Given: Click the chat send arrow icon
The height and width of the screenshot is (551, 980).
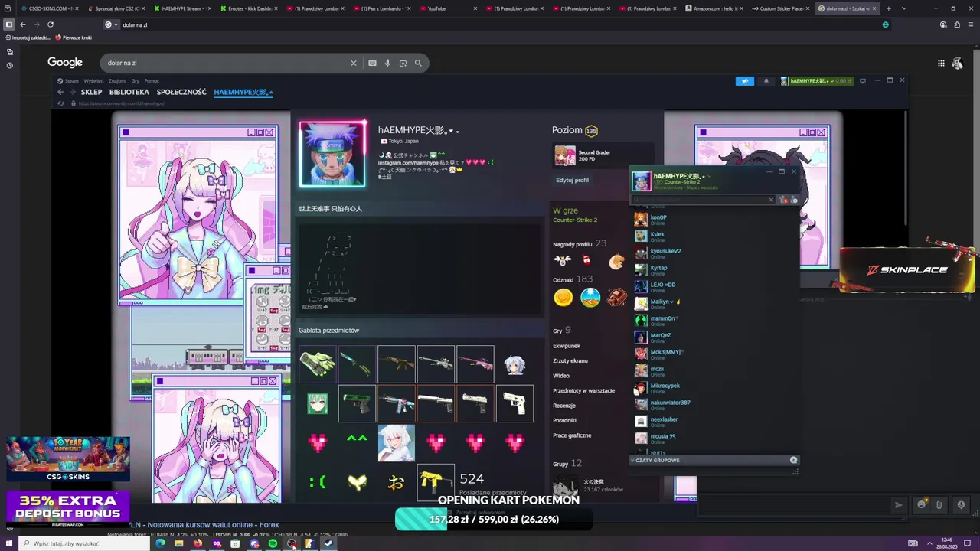Looking at the screenshot, I should (x=899, y=504).
